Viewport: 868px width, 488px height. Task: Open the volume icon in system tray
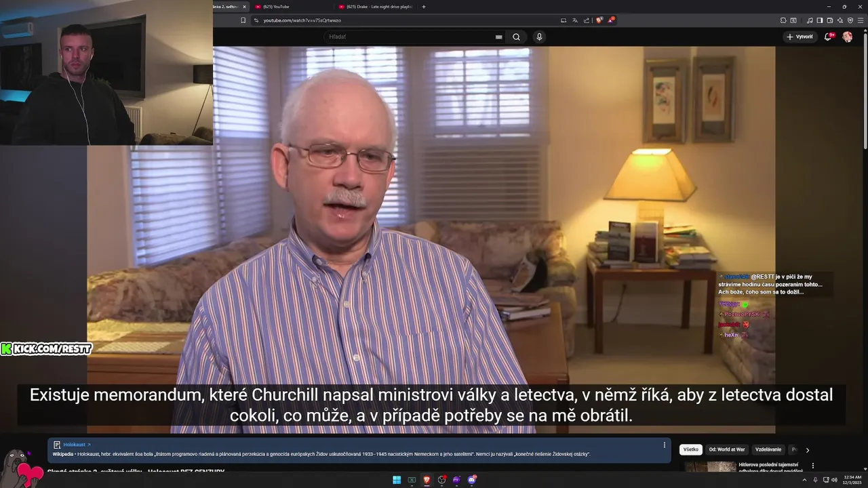[x=834, y=480]
